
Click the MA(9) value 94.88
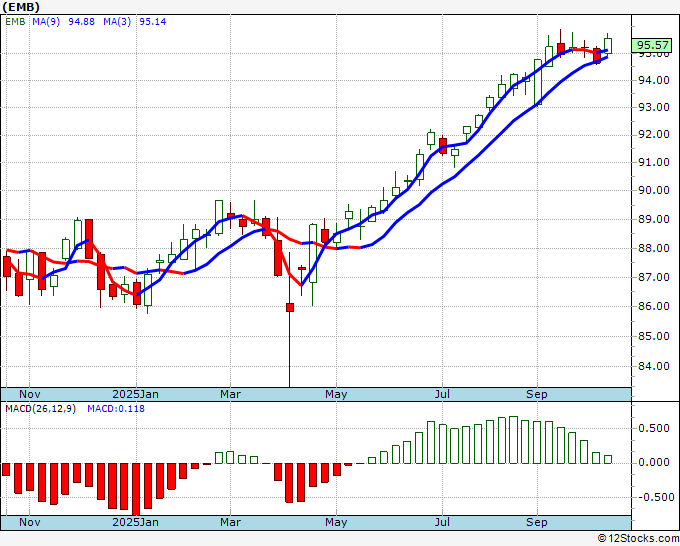coord(82,22)
